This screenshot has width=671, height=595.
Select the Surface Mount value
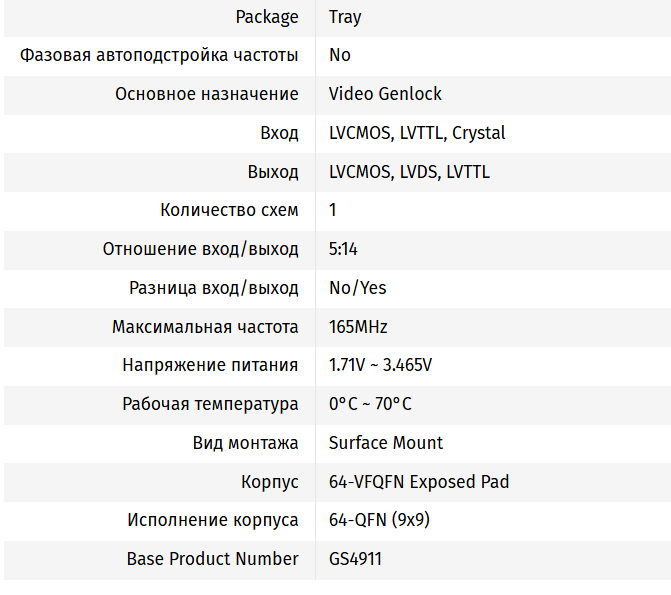(386, 443)
